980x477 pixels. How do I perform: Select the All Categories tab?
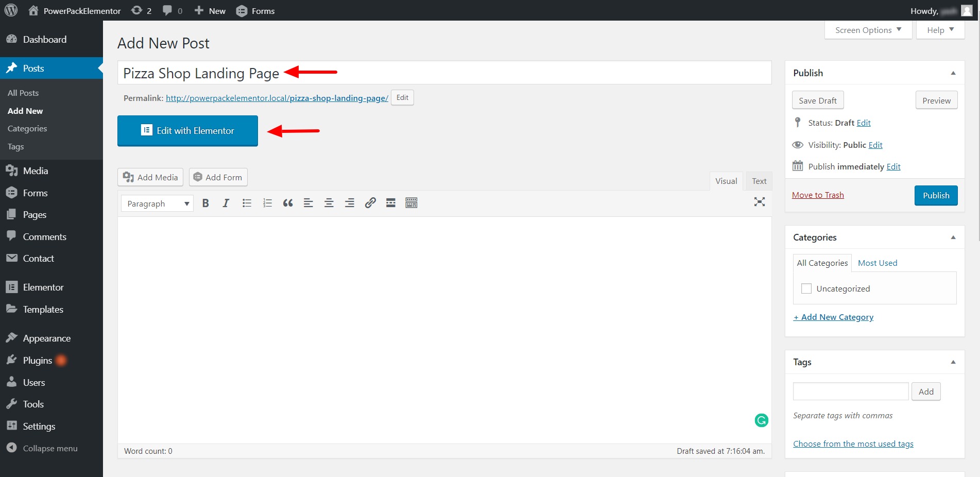pyautogui.click(x=822, y=263)
